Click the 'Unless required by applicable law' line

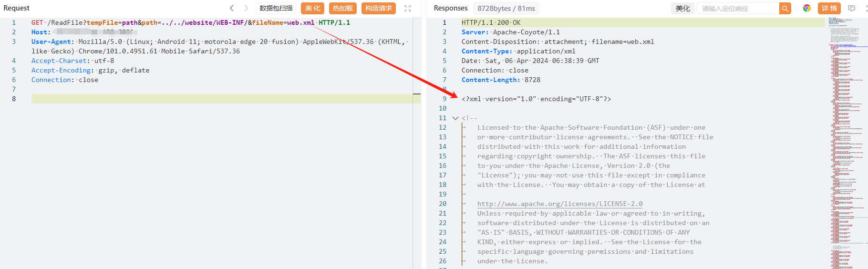pyautogui.click(x=591, y=213)
